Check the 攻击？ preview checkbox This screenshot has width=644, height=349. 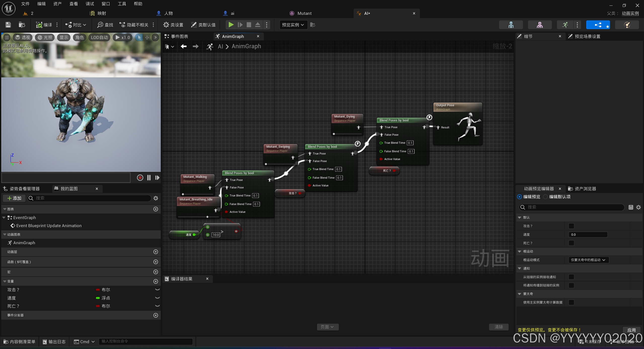[x=571, y=226]
